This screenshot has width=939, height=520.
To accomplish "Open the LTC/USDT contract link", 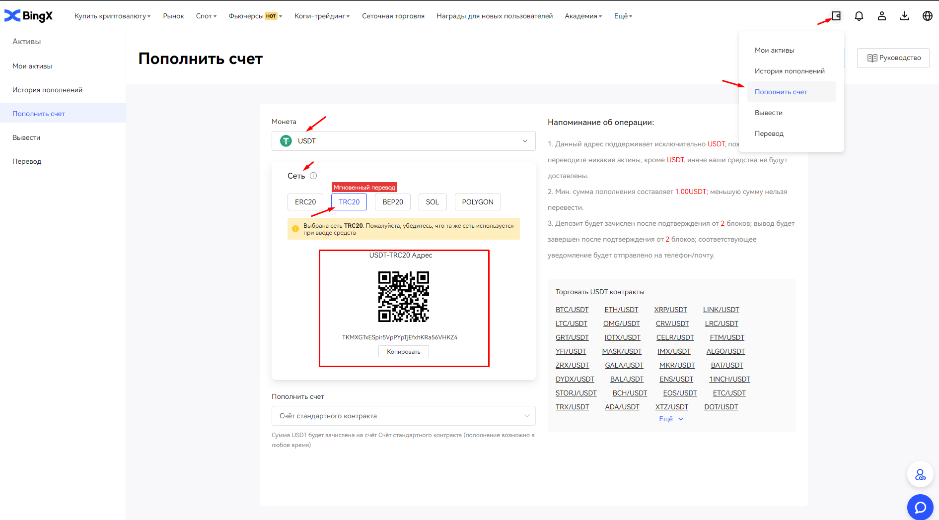I will 571,324.
